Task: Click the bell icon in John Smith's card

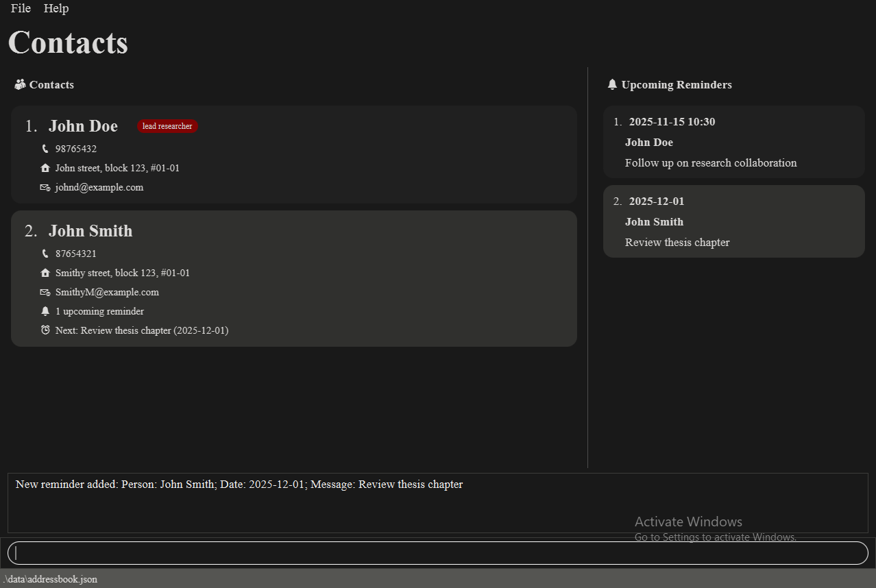Action: (x=45, y=311)
